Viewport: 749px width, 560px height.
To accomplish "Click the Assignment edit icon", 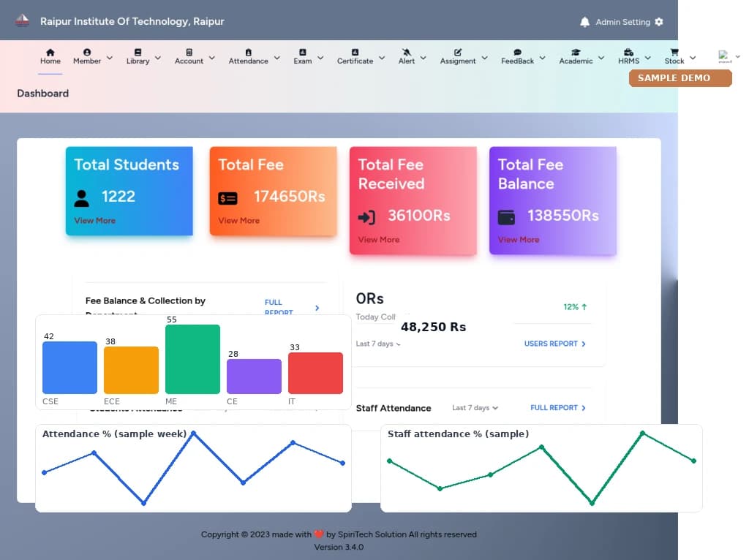I will pyautogui.click(x=458, y=52).
